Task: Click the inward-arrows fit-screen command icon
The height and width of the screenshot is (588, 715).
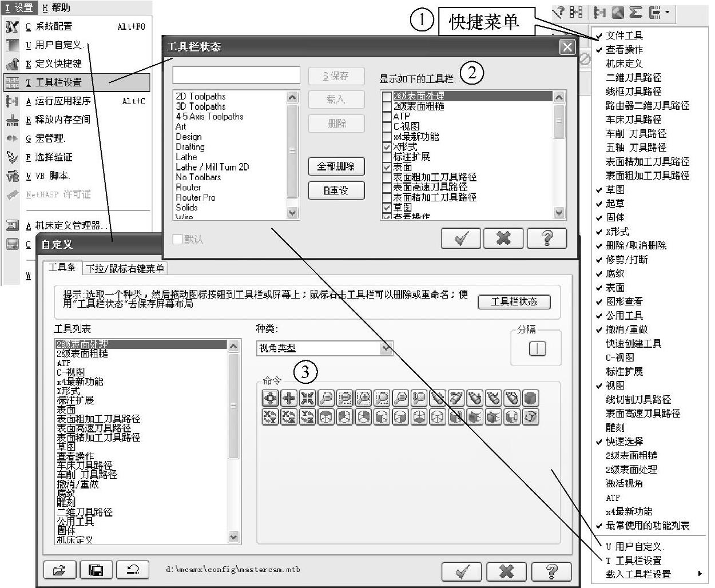Action: 307,398
